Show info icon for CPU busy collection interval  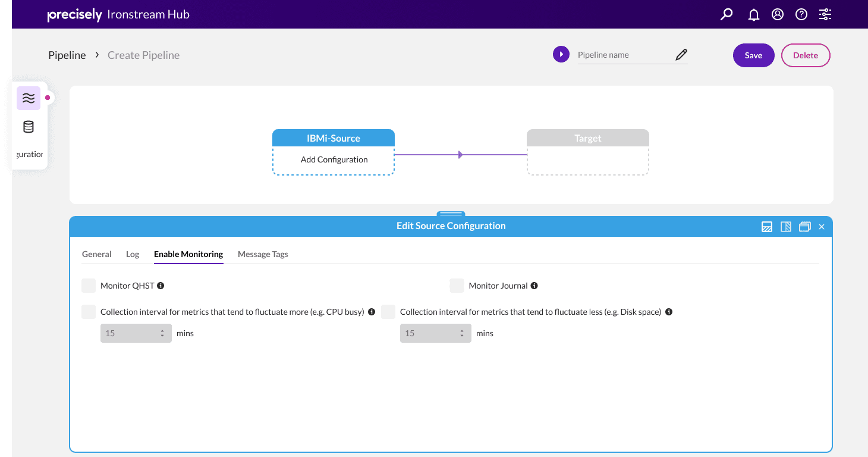click(372, 312)
